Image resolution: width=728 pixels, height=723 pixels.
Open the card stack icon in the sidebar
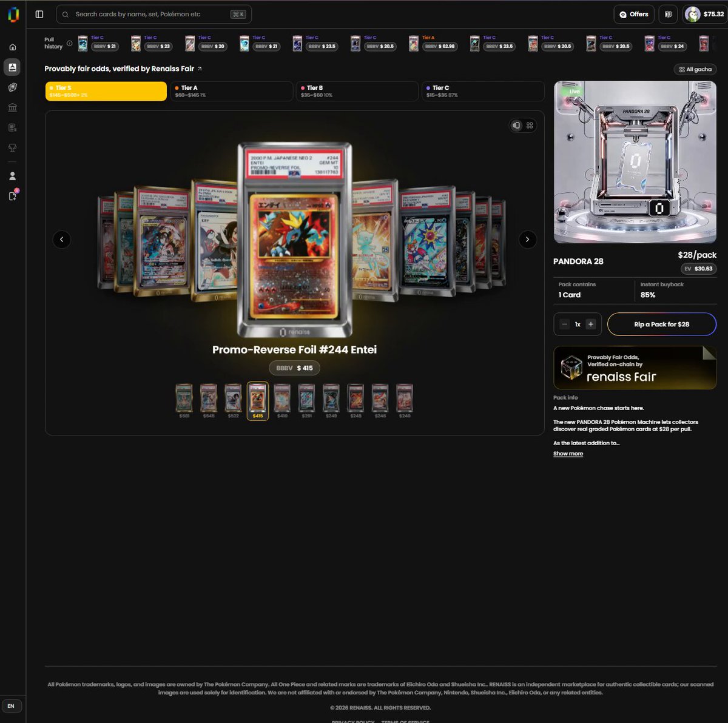tap(12, 87)
